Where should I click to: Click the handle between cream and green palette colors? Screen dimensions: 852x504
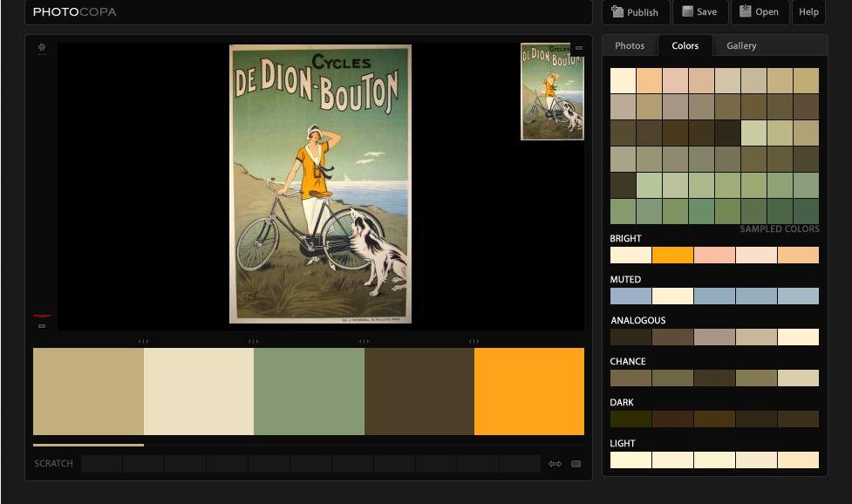(x=253, y=341)
